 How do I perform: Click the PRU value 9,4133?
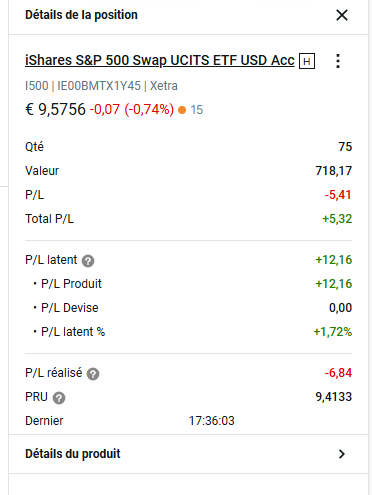tap(334, 397)
